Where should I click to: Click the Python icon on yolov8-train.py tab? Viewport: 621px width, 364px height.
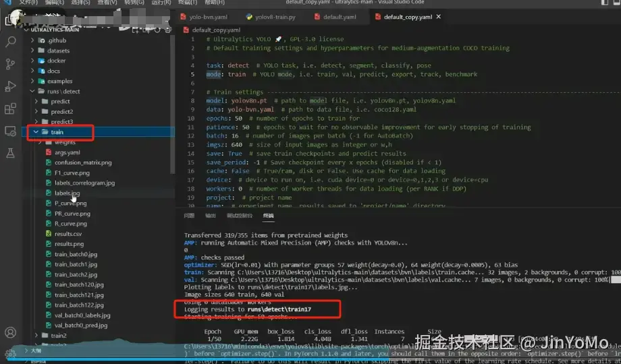coord(249,17)
